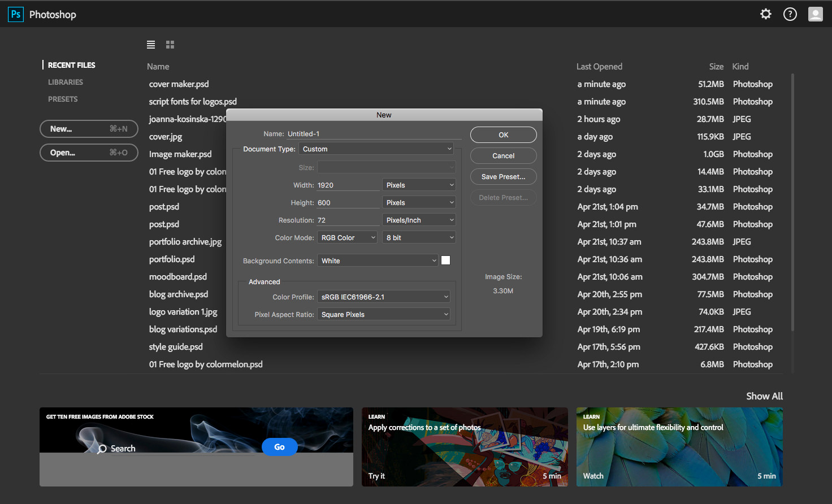This screenshot has width=832, height=504.
Task: Open the Height units Pixels dropdown
Action: (x=419, y=203)
